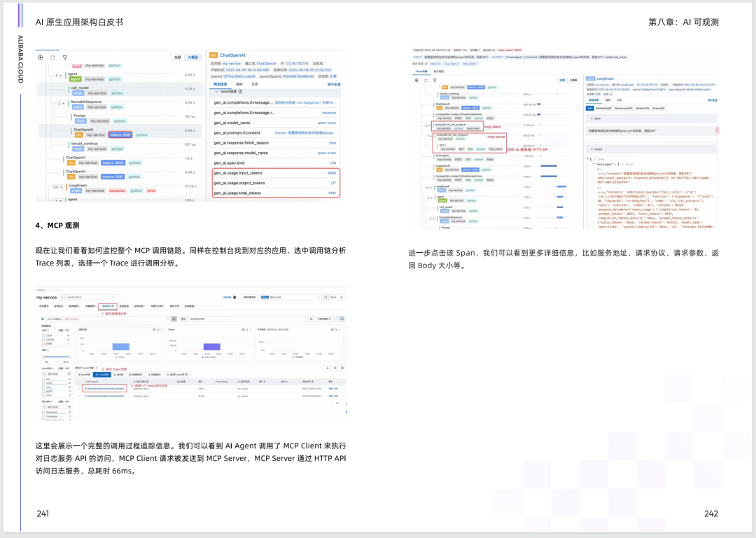Click filter funnel icon in ChatOpenAI trace toolbar
The width and height of the screenshot is (756, 538).
(64, 57)
